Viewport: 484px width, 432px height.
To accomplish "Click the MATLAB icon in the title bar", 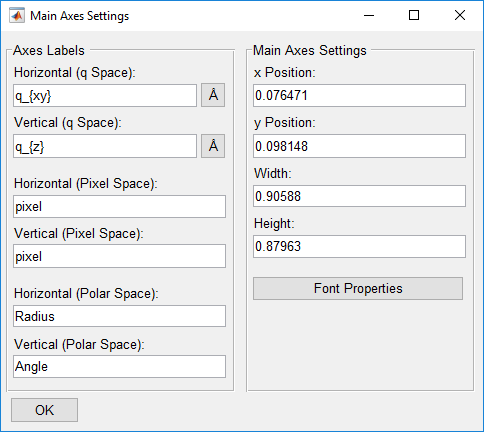I will click(17, 16).
